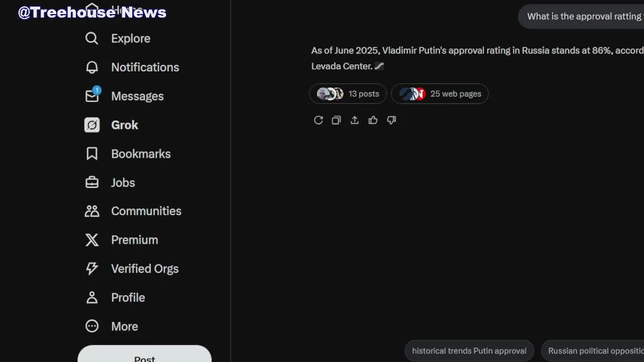Select suggestion historical trends Putin approval
The image size is (644, 362).
point(469,351)
